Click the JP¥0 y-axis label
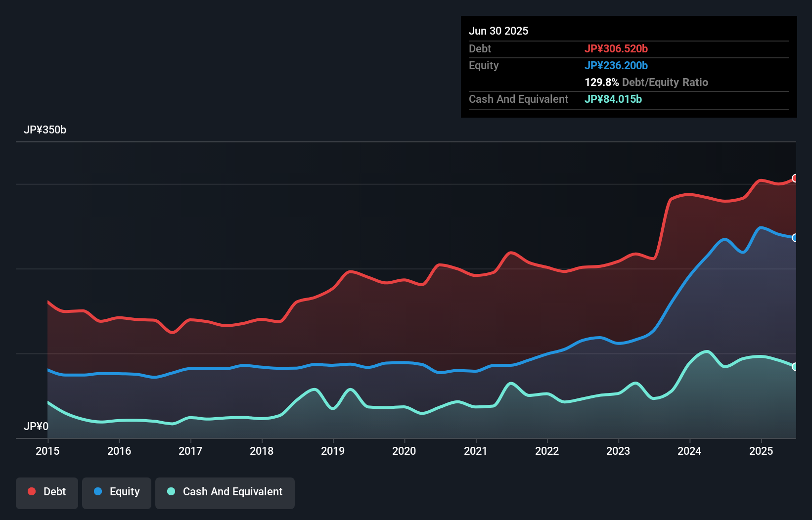 click(x=36, y=426)
